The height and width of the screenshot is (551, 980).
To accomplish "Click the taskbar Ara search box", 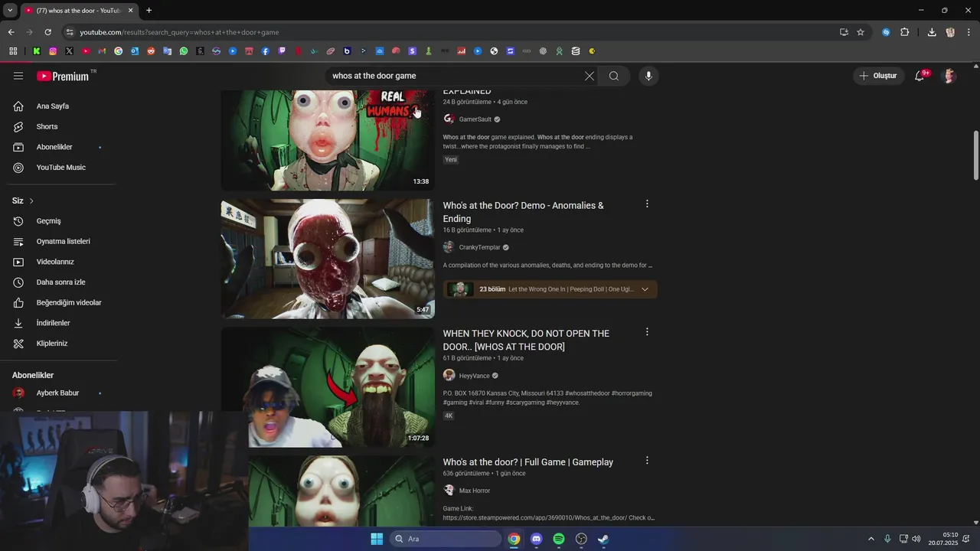I will (446, 539).
